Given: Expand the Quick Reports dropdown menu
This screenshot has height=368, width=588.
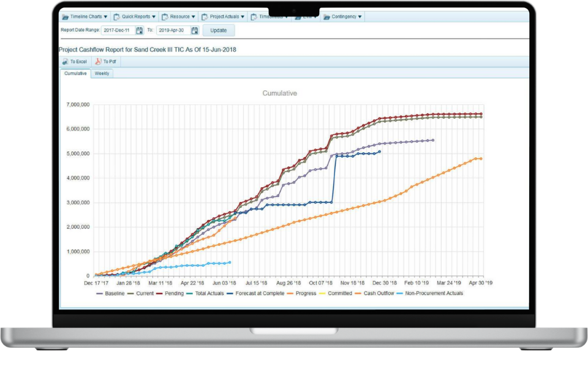Looking at the screenshot, I should [x=153, y=17].
